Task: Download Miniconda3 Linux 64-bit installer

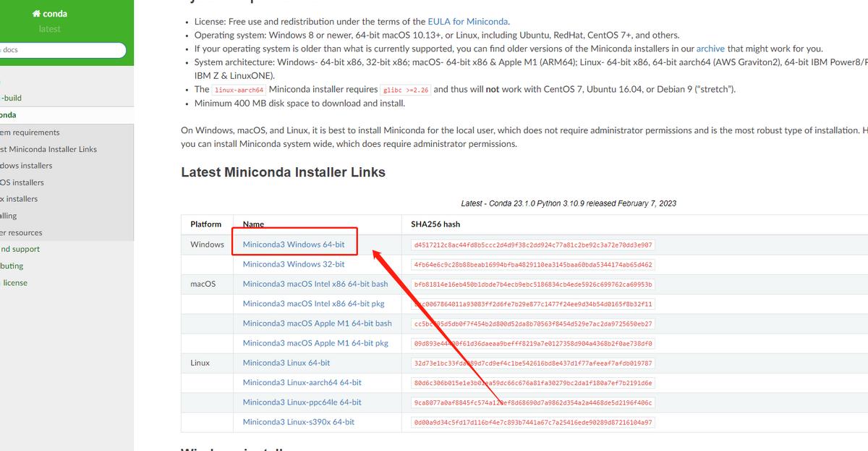Action: pyautogui.click(x=286, y=363)
